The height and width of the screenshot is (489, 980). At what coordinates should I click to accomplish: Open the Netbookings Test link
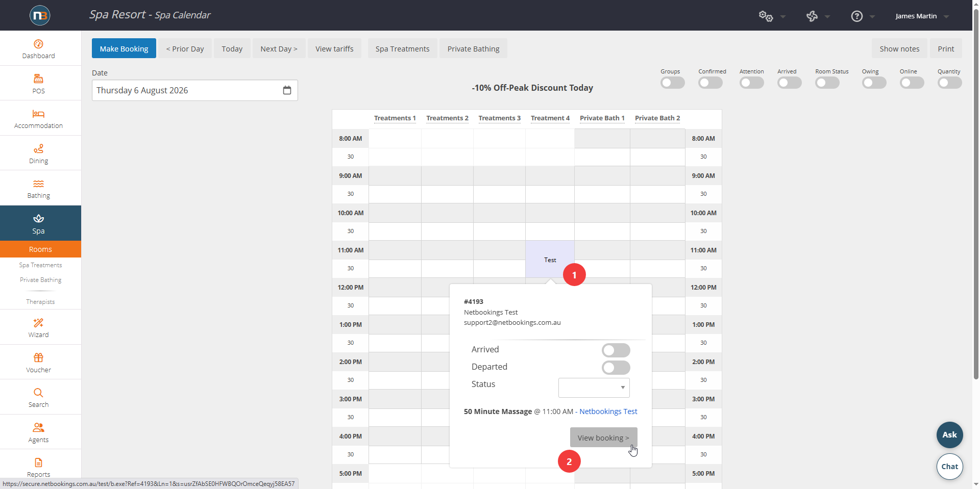[608, 411]
